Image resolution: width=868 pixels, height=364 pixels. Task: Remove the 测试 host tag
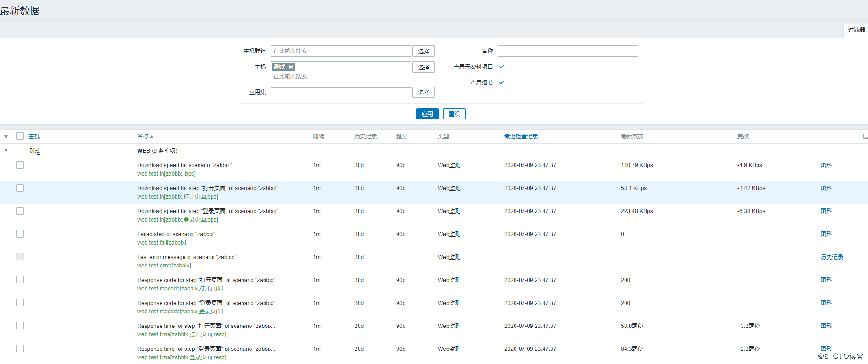291,67
